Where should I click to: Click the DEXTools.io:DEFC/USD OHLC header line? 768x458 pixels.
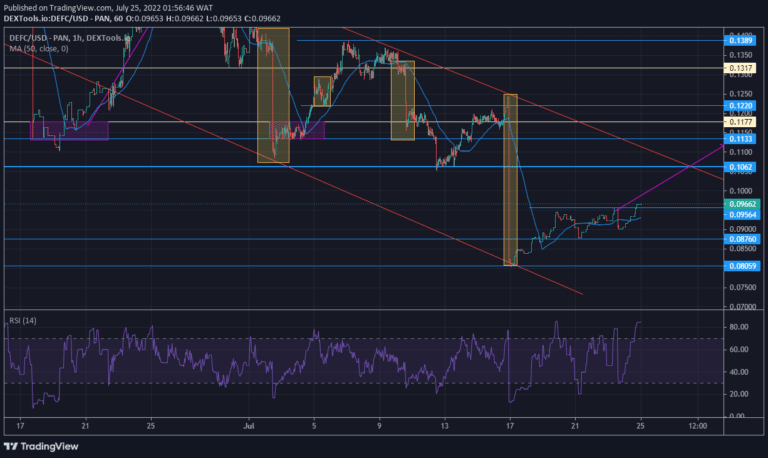142,18
